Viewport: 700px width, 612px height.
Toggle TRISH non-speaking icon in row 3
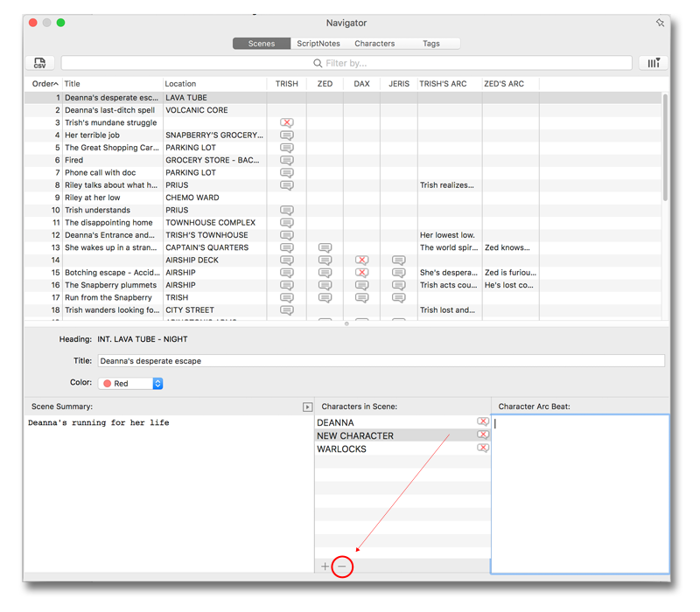coord(286,123)
